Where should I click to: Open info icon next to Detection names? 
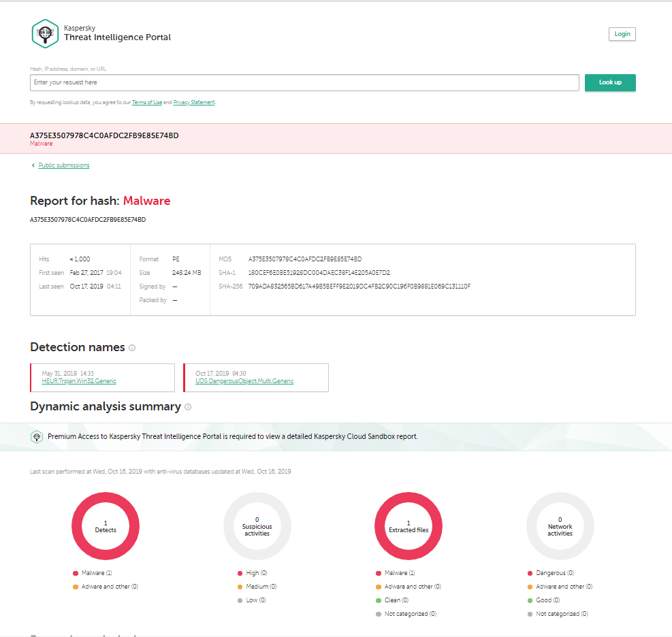click(132, 348)
